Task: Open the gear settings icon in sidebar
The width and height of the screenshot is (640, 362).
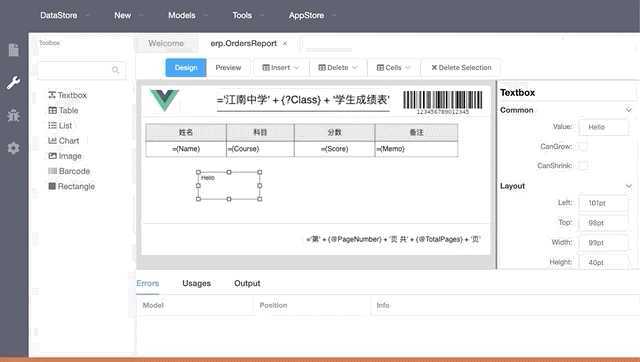Action: click(x=13, y=148)
